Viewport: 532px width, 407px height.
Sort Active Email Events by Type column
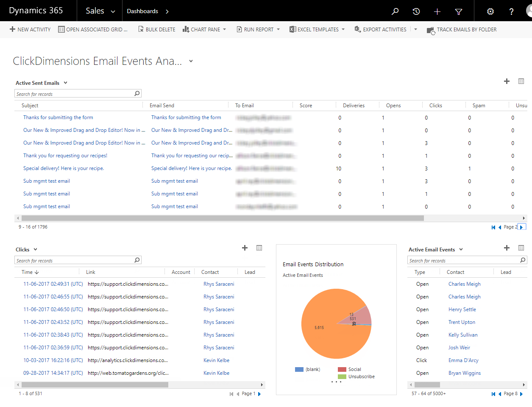pyautogui.click(x=420, y=272)
